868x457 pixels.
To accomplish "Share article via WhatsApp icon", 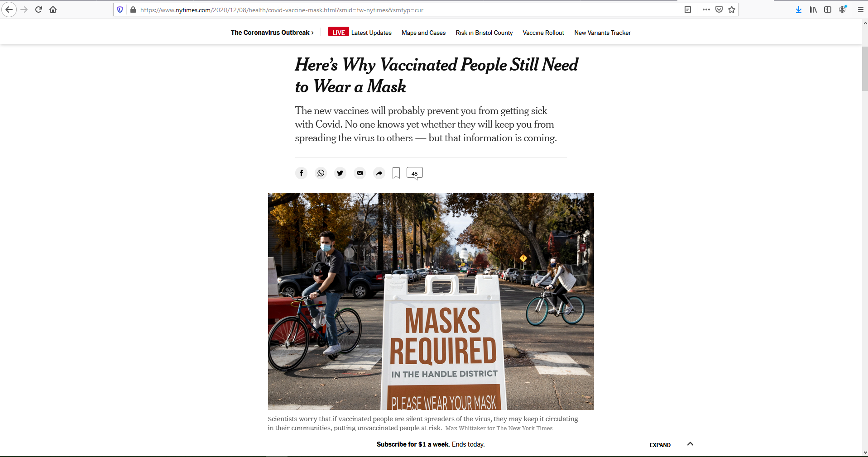I will coord(321,173).
